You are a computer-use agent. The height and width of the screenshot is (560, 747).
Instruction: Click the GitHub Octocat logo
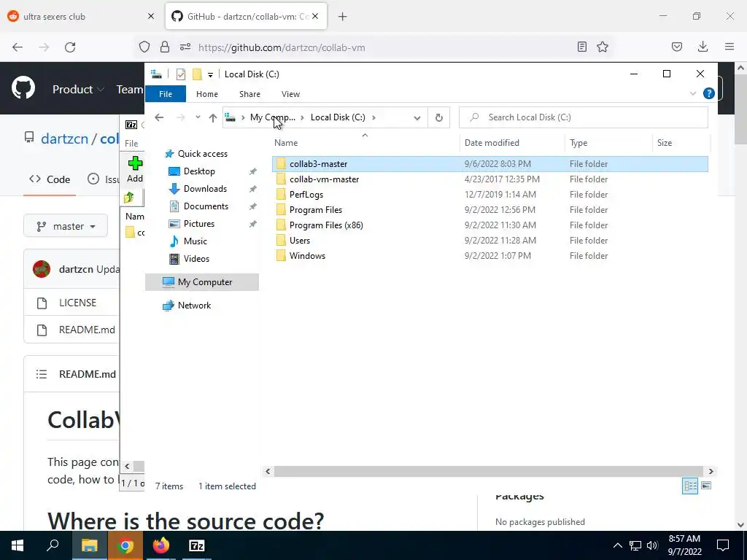23,88
